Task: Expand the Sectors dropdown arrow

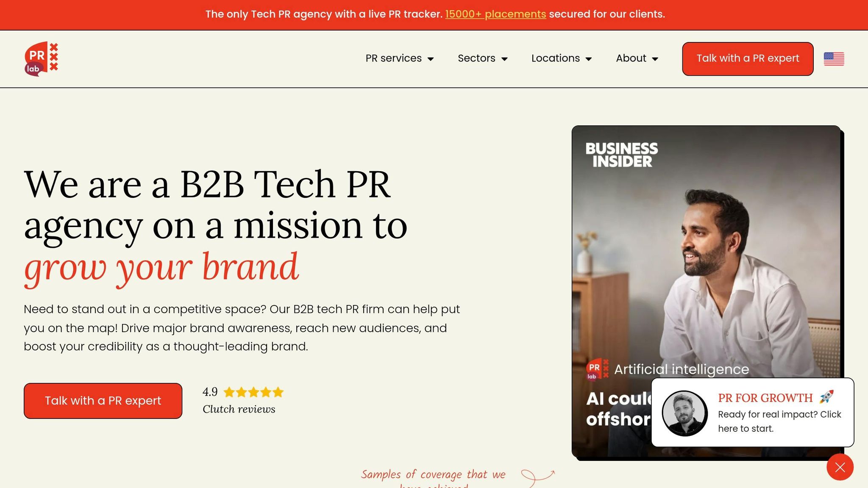Action: (x=504, y=59)
